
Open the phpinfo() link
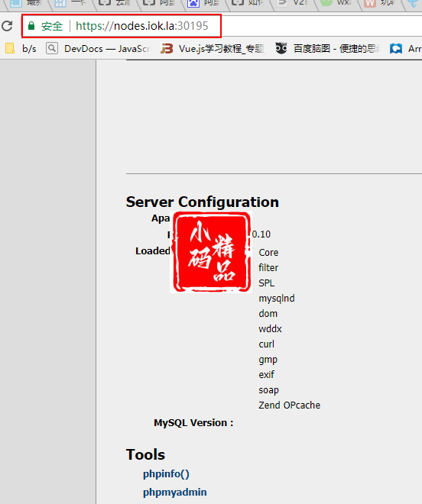coord(166,473)
